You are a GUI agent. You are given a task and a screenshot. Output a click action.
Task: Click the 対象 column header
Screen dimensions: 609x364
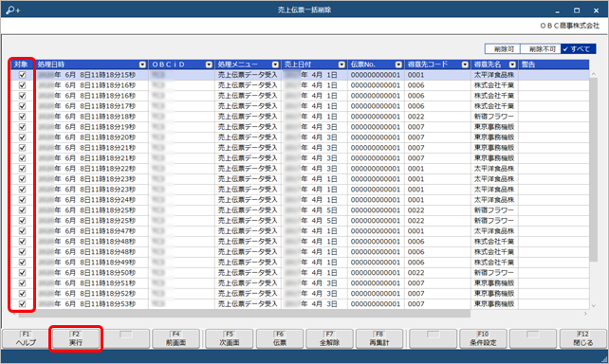21,64
